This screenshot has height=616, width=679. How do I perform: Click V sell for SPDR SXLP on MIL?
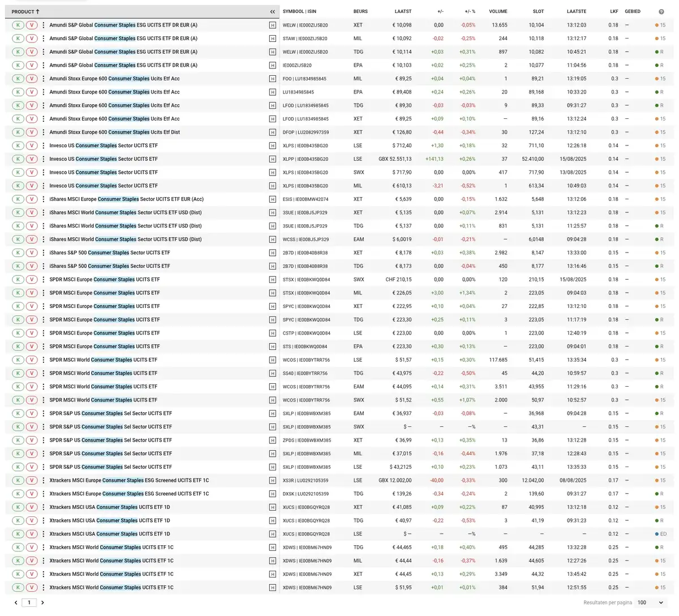pos(32,454)
